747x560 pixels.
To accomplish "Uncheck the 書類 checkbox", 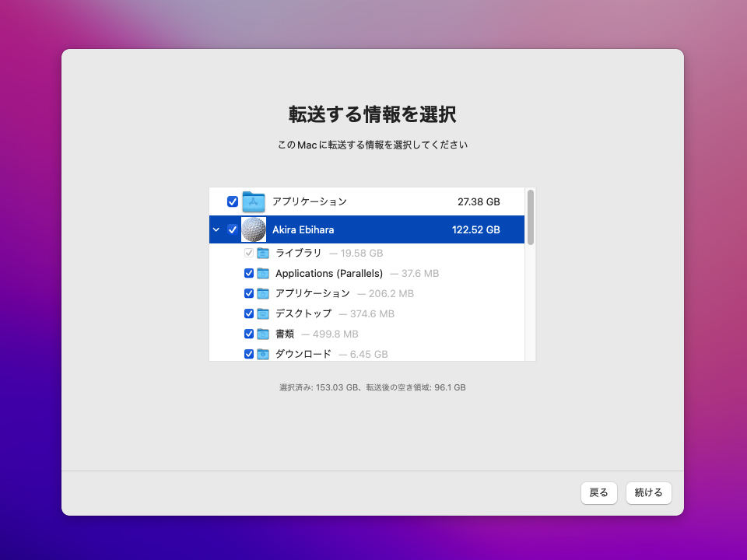I will 249,334.
